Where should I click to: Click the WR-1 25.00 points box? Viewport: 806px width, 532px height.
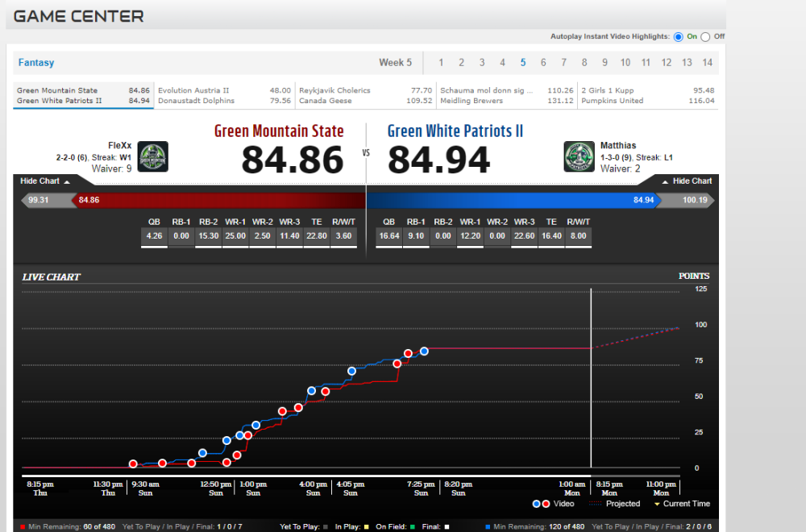236,236
